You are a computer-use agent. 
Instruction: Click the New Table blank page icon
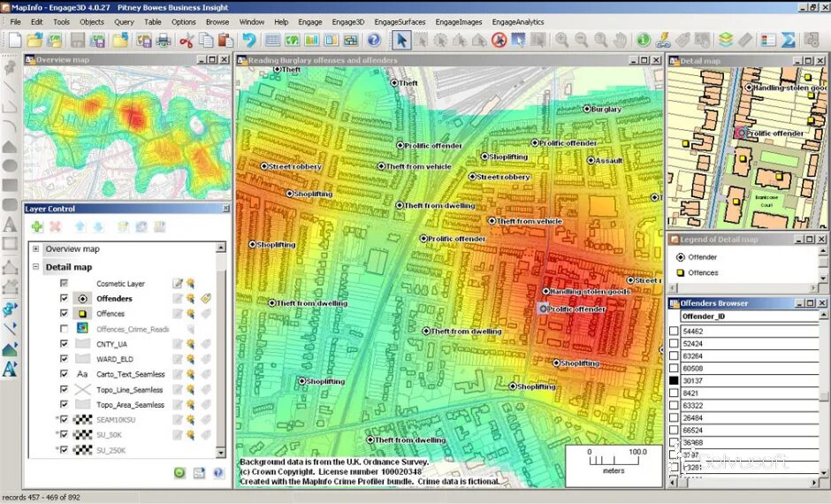[x=15, y=40]
